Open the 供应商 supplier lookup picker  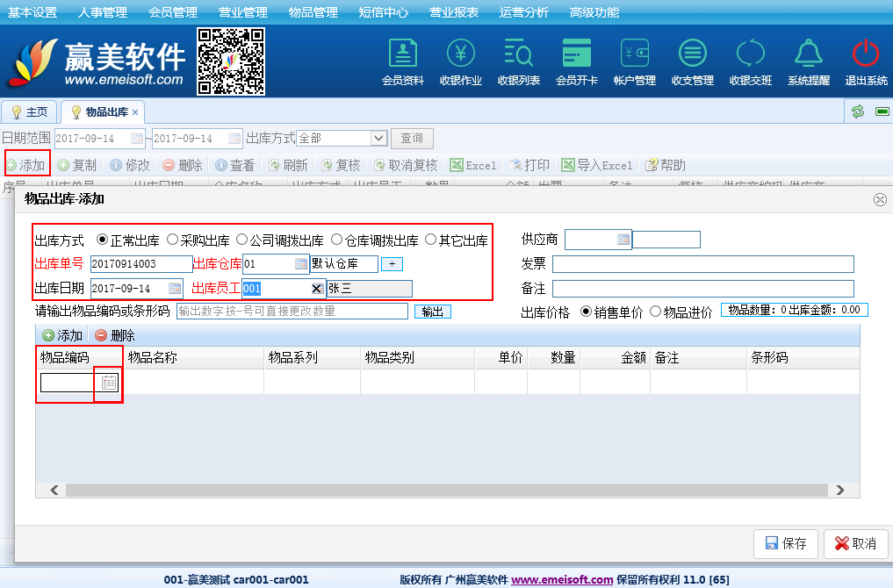[x=623, y=240]
